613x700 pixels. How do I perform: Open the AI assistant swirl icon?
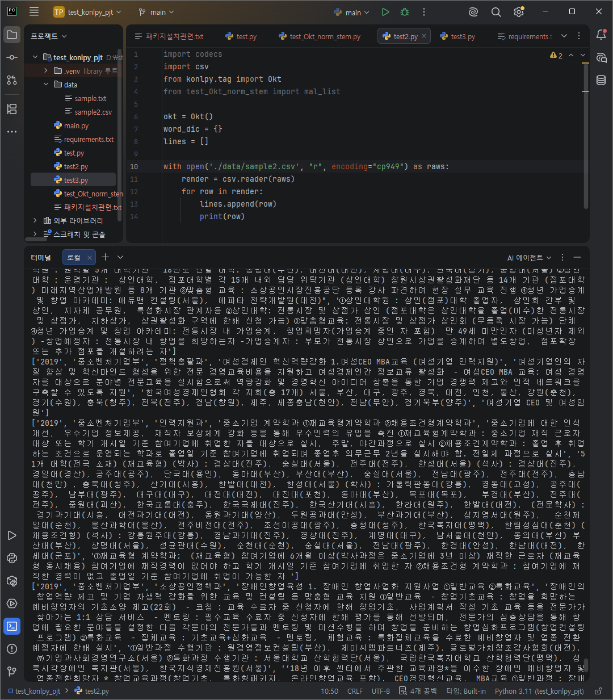coord(473,12)
